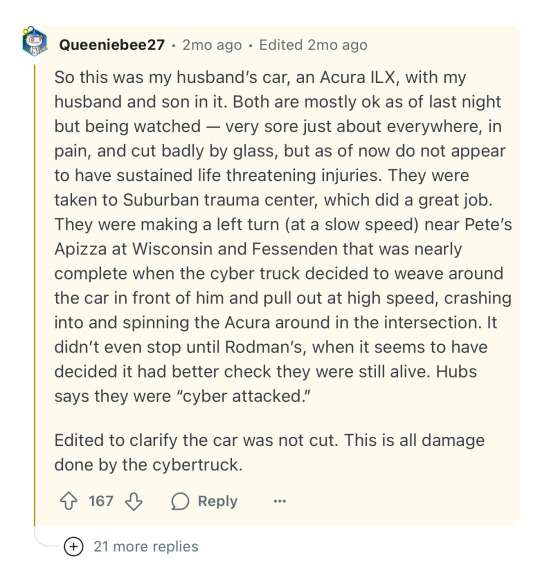Click the circled plus expand icon
Image resolution: width=540 pixels, height=585 pixels.
pyautogui.click(x=74, y=547)
